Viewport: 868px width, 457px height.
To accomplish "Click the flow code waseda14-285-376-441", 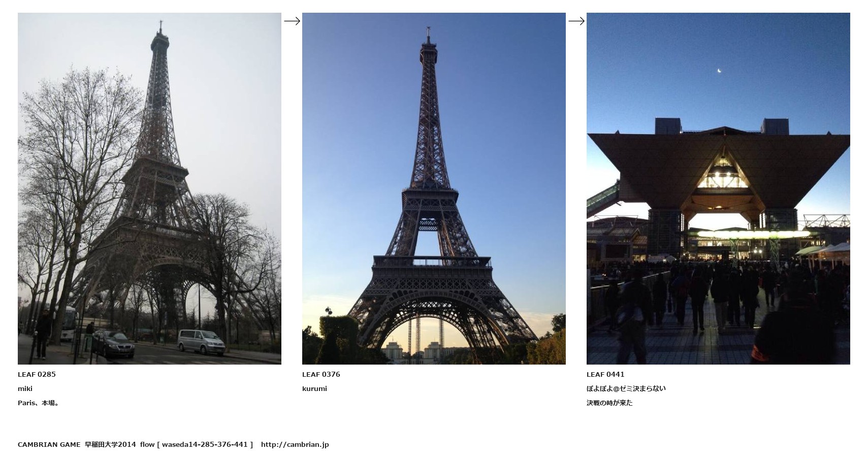I will point(205,444).
